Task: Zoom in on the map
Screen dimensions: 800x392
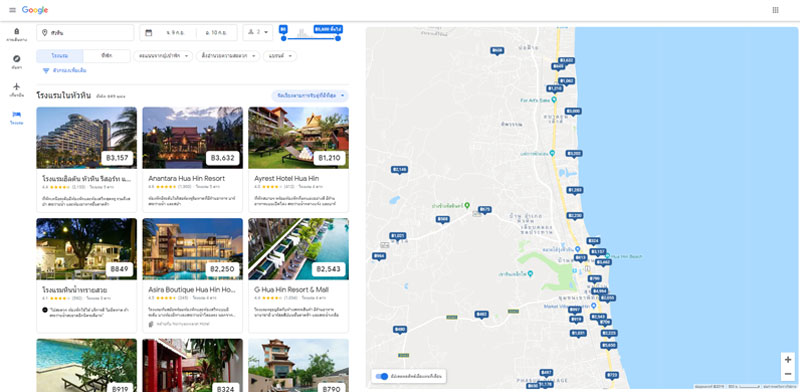Action: click(x=788, y=360)
